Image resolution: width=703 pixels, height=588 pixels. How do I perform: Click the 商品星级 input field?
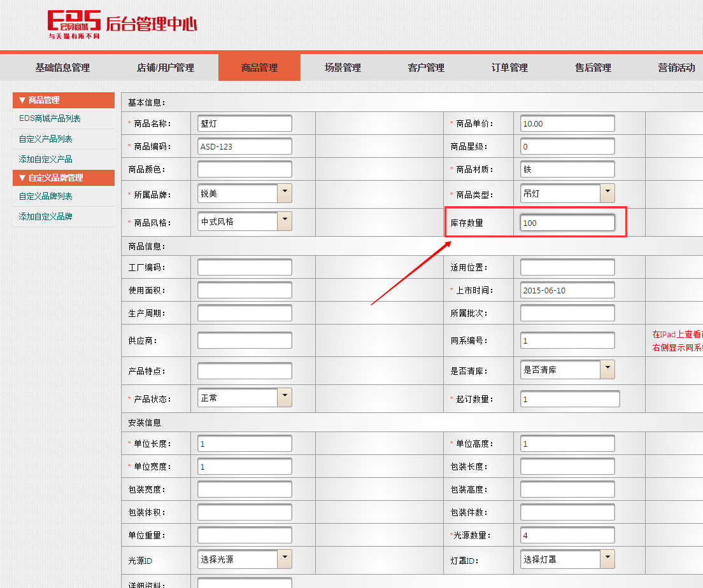[567, 146]
